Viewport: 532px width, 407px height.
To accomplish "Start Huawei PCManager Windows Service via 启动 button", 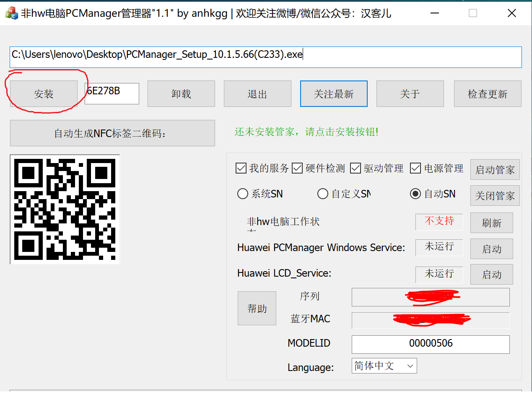I will click(491, 249).
